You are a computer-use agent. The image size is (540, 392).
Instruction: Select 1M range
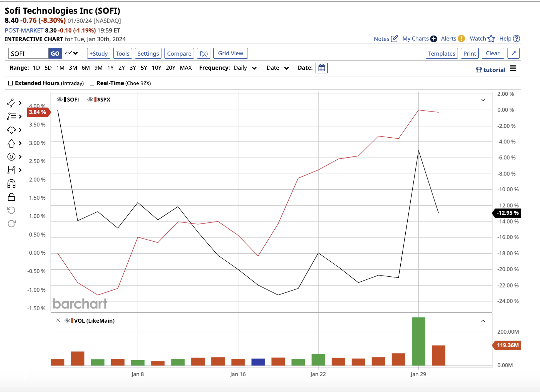coord(60,68)
